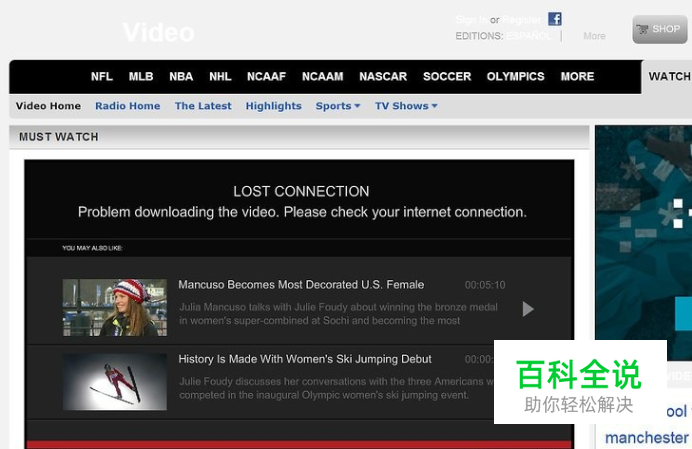Click title Mancuso Becomes Most Decorated U.S. Female
This screenshot has height=449, width=692.
pos(301,285)
